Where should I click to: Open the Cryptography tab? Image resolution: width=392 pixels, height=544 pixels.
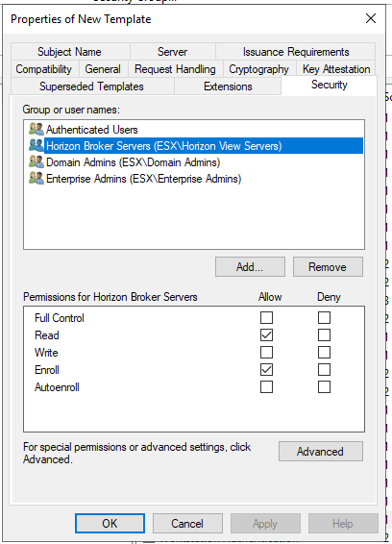click(259, 68)
